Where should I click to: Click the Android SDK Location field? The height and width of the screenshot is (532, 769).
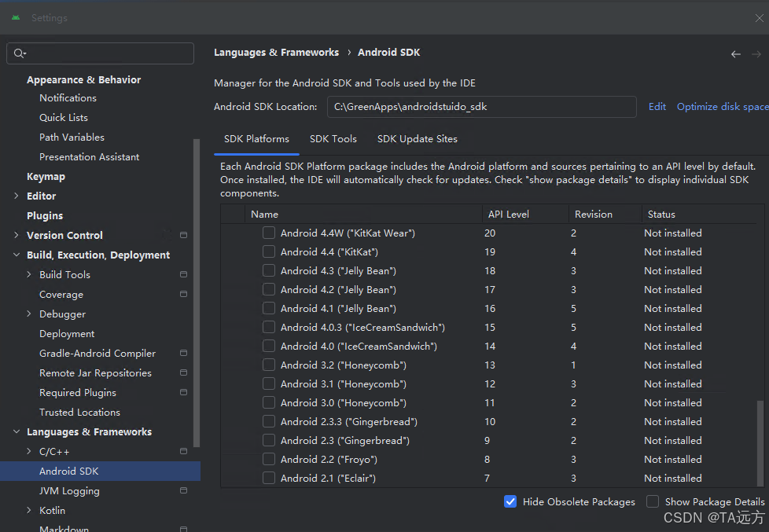point(481,107)
